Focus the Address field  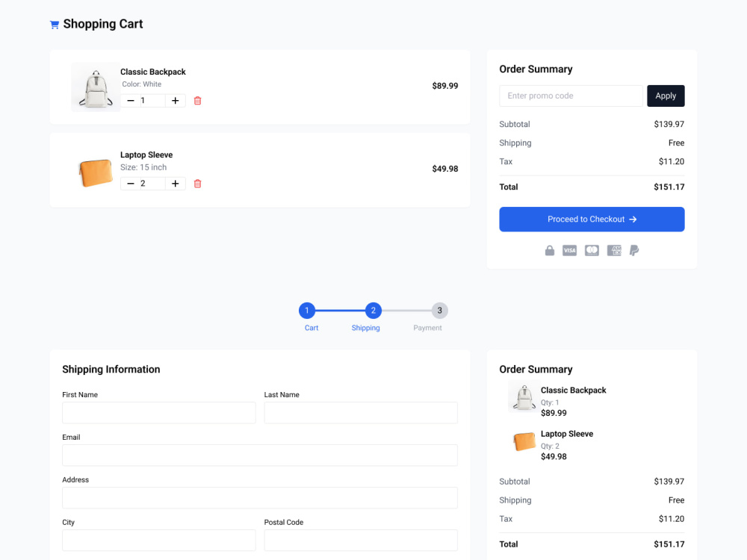(260, 497)
